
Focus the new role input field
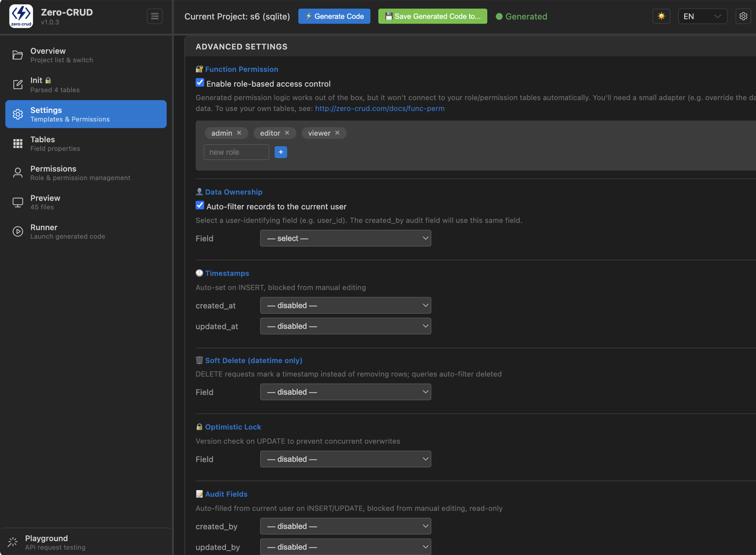click(236, 152)
